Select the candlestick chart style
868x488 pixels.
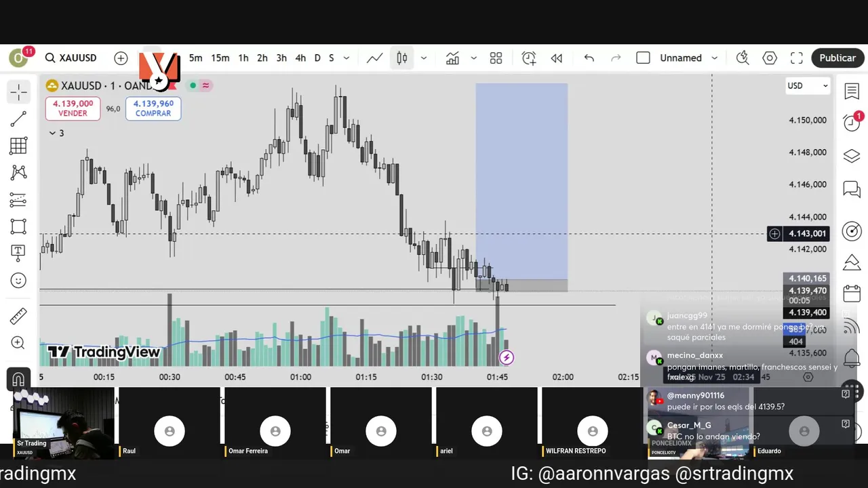pos(401,58)
